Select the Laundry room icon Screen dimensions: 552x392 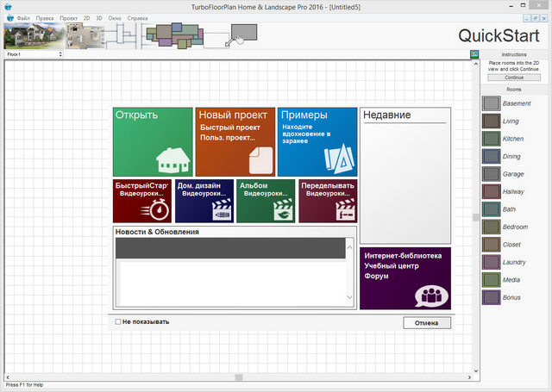[x=491, y=262]
